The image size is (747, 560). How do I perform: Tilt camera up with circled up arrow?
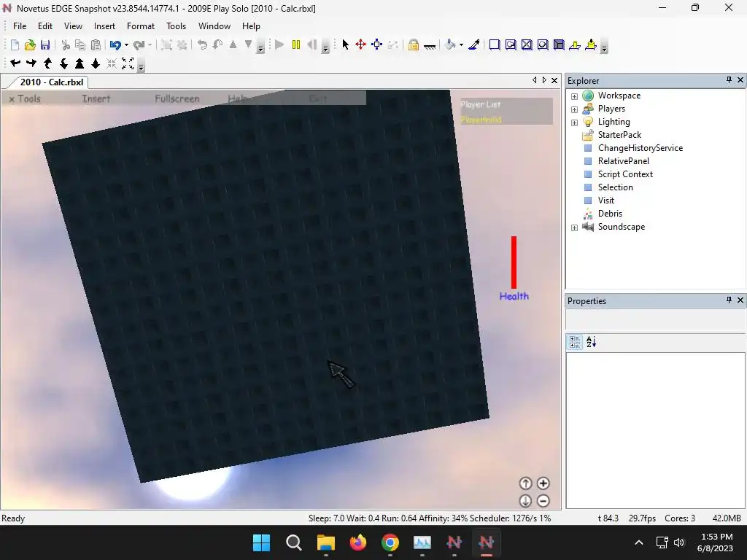(525, 483)
